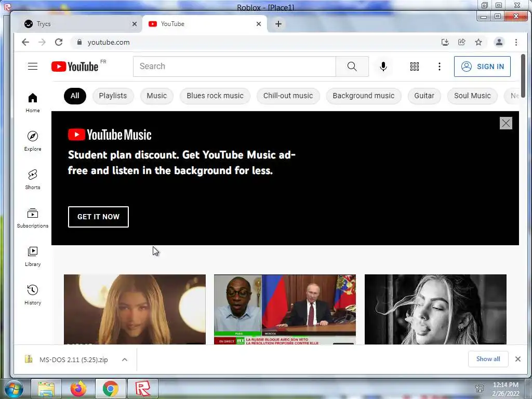532x399 pixels.
Task: Select the Soul Music chip
Action: [472, 96]
